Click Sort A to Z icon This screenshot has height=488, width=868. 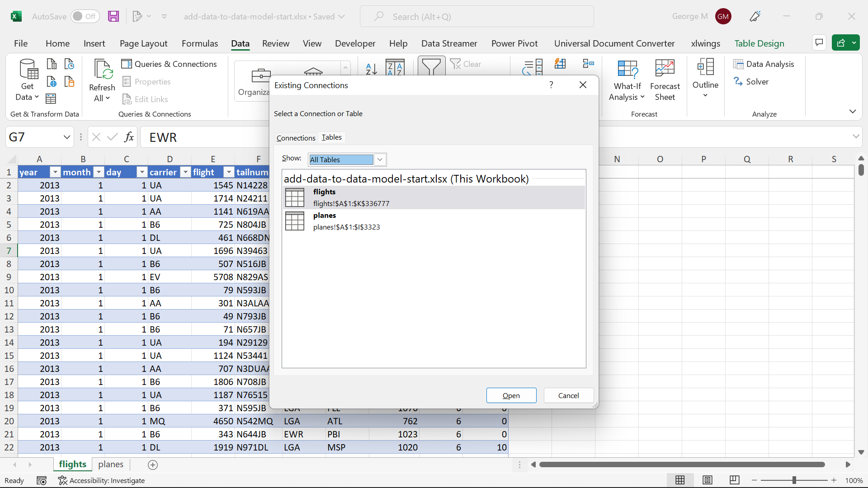pyautogui.click(x=371, y=68)
